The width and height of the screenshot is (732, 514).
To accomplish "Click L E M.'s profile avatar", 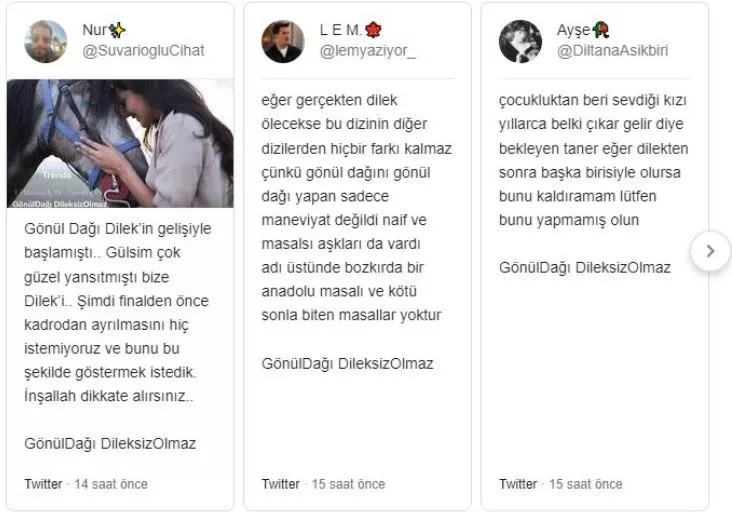I will [x=282, y=41].
